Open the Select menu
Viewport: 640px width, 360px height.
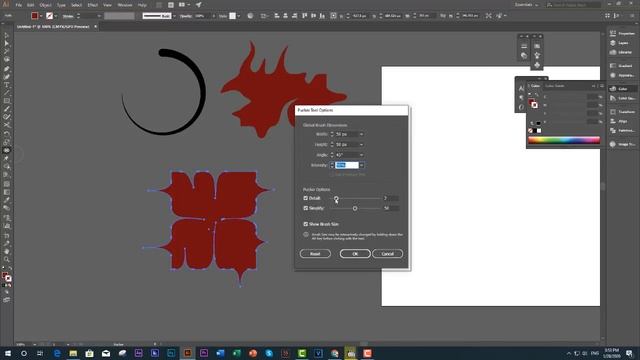[x=76, y=5]
